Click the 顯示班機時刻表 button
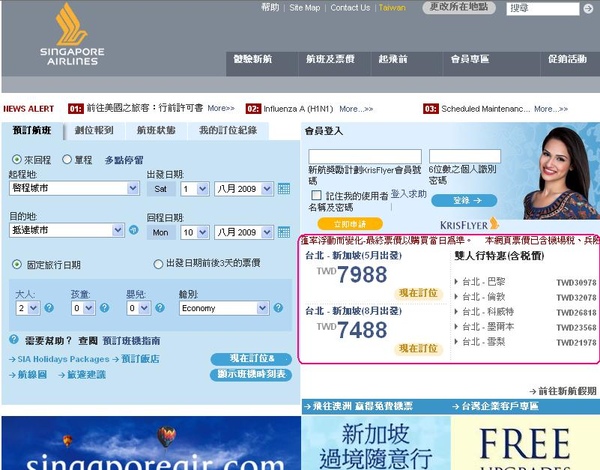The width and height of the screenshot is (600, 470). coord(251,374)
